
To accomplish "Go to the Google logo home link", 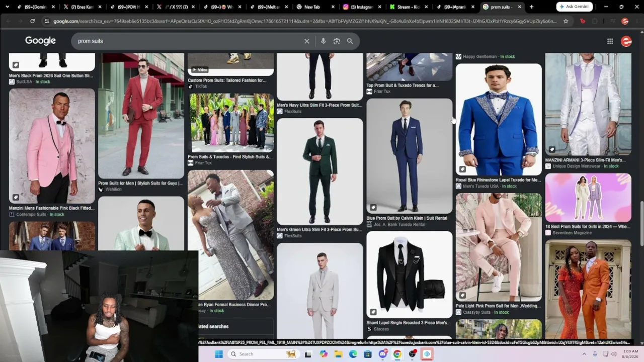I will coord(41,41).
